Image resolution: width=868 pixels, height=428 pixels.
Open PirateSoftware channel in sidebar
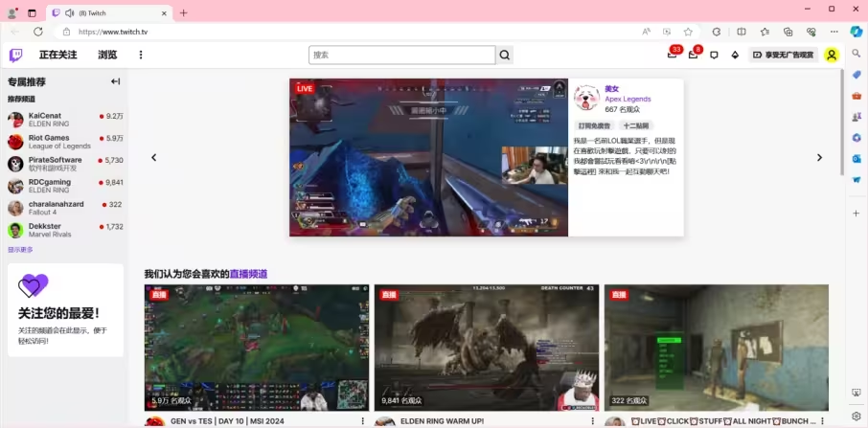pyautogui.click(x=65, y=164)
